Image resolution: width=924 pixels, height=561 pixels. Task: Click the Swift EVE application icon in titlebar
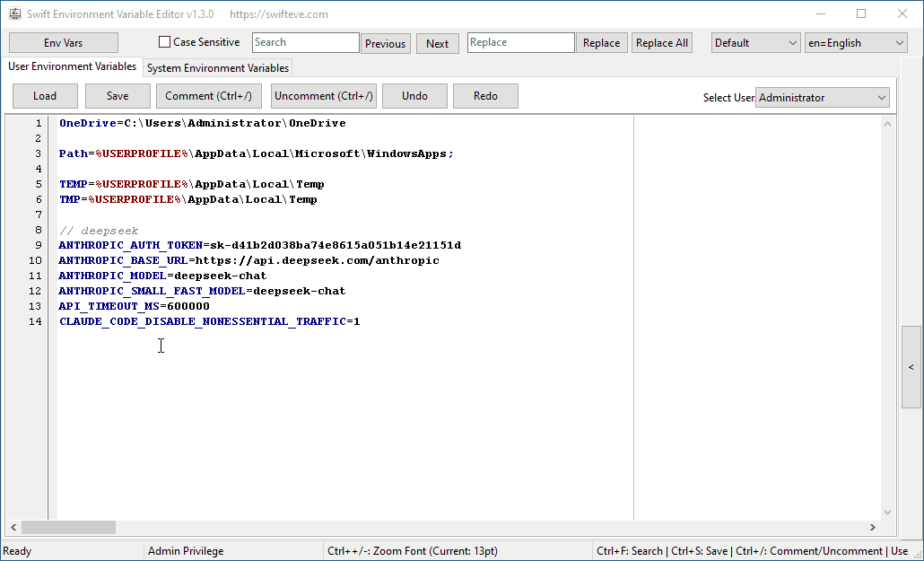pyautogui.click(x=13, y=13)
